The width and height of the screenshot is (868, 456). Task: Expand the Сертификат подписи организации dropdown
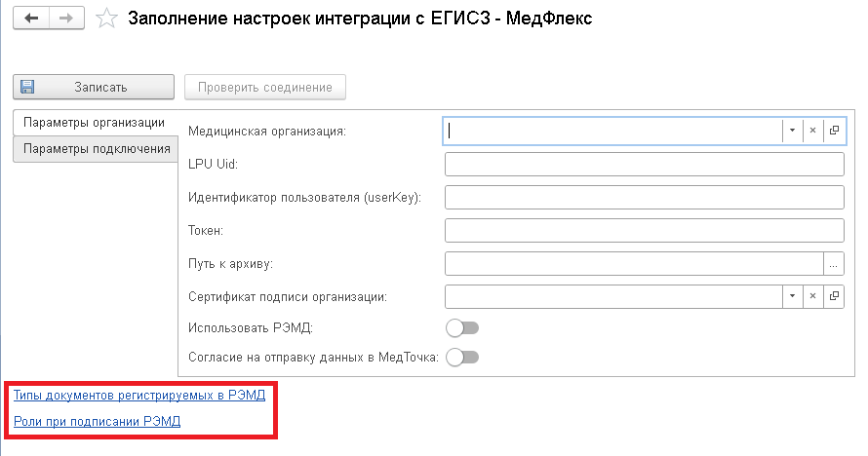[x=792, y=295]
